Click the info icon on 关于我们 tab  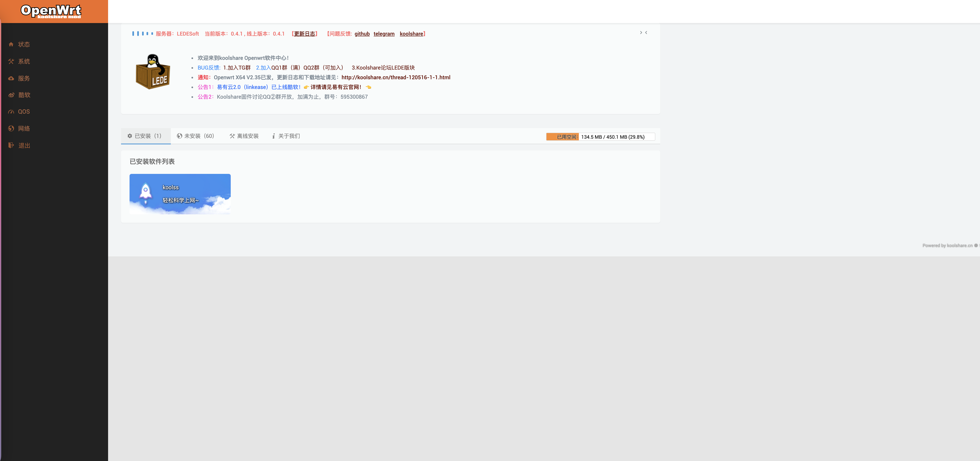coord(273,136)
